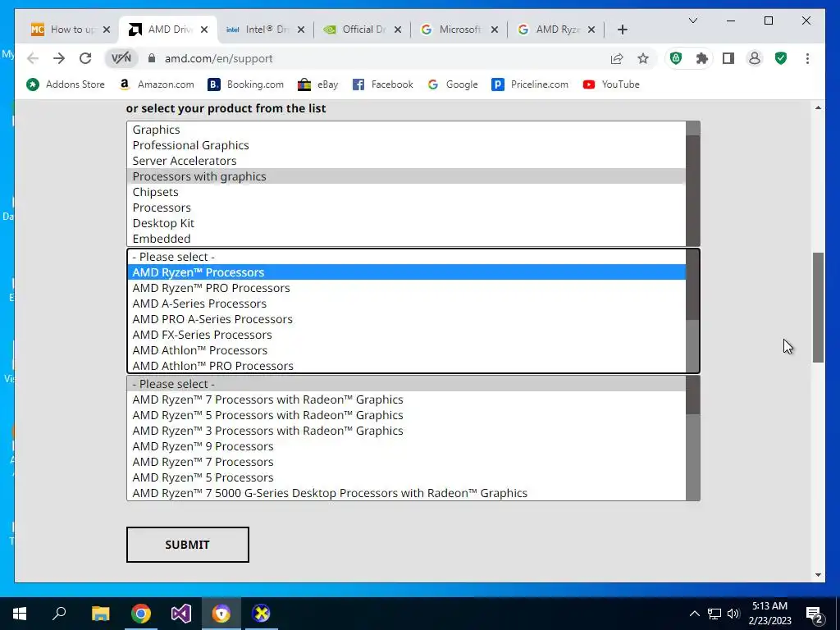Select Professional Graphics category
840x630 pixels.
(406, 145)
